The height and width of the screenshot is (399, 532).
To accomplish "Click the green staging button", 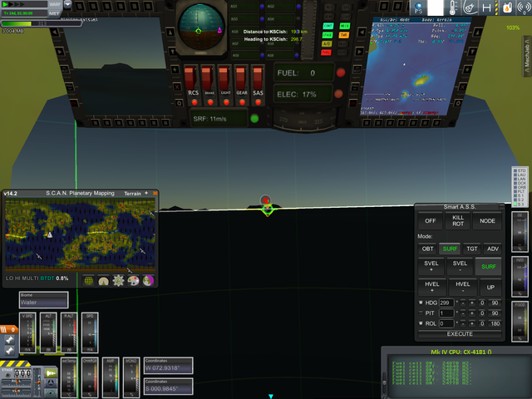I will (x=51, y=373).
